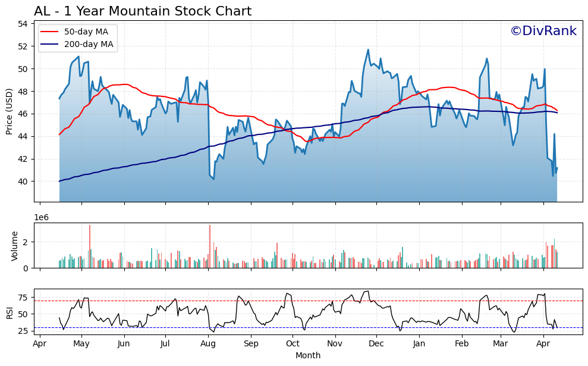Click the 40 tick on the price axis
The height and width of the screenshot is (366, 588).
click(x=23, y=182)
